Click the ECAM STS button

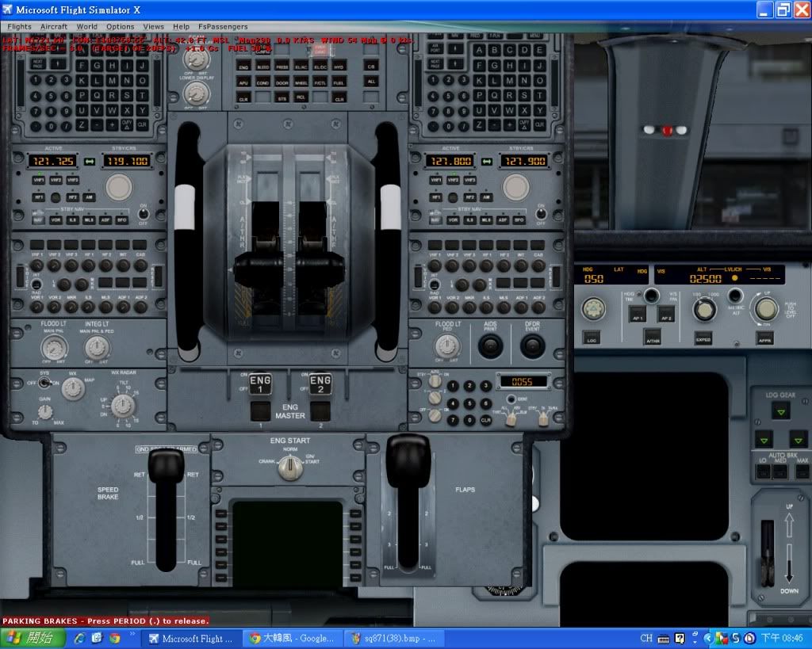282,97
